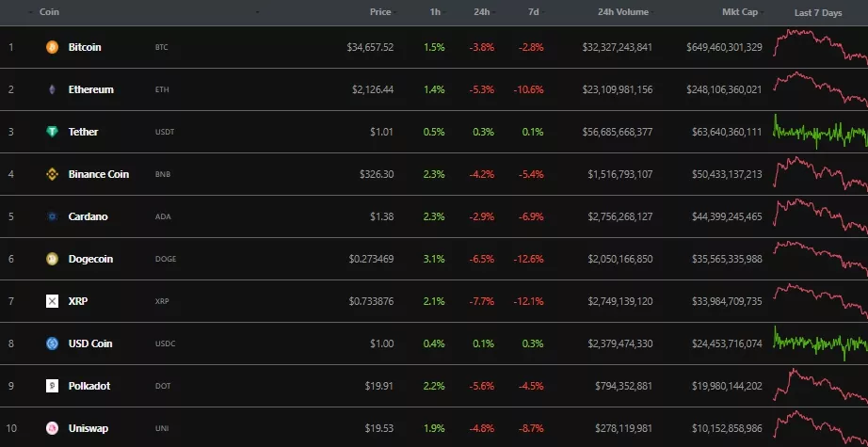868x447 pixels.
Task: Click the Cardano logo icon
Action: [52, 216]
